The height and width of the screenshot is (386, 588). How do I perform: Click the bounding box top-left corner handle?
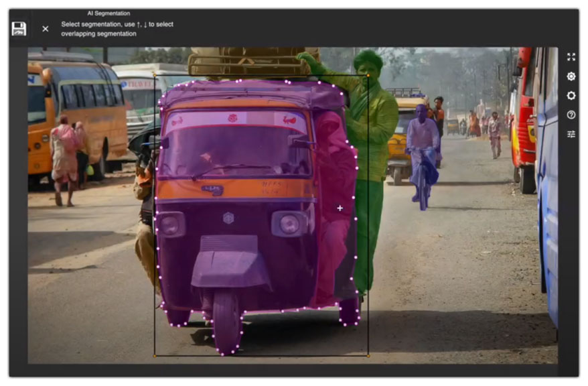(x=155, y=76)
